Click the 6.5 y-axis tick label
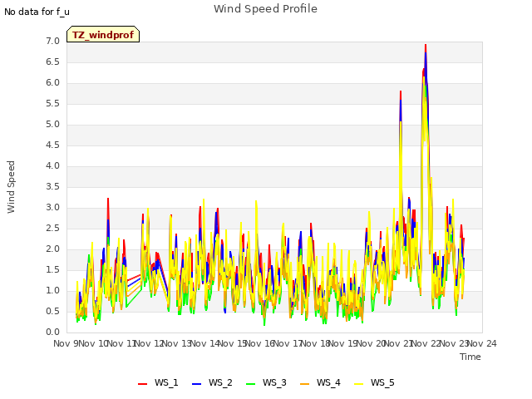532x399 pixels. tap(52, 62)
